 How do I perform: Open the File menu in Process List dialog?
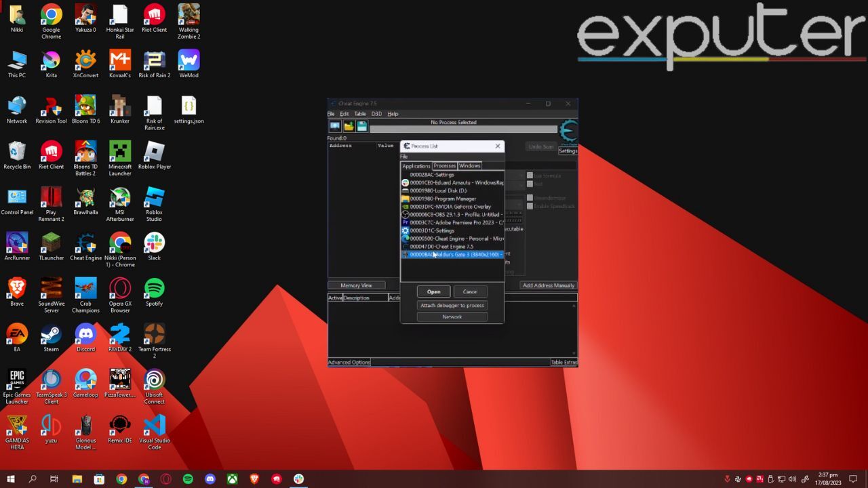(404, 157)
